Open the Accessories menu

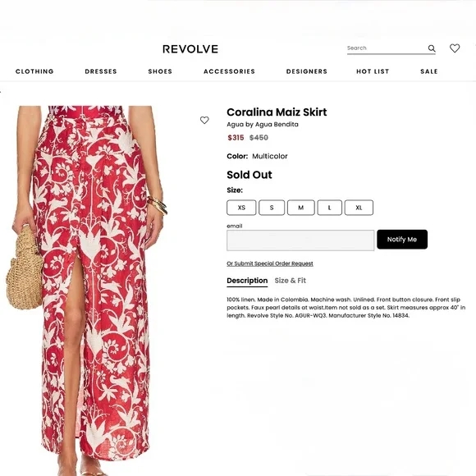(229, 71)
